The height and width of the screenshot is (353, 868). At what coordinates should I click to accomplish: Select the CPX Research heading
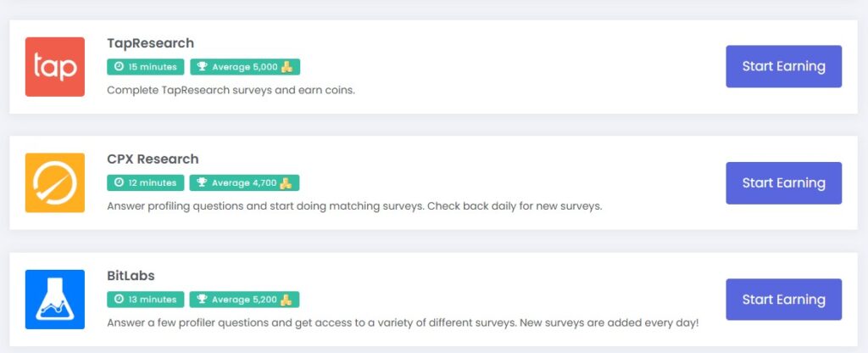(153, 159)
